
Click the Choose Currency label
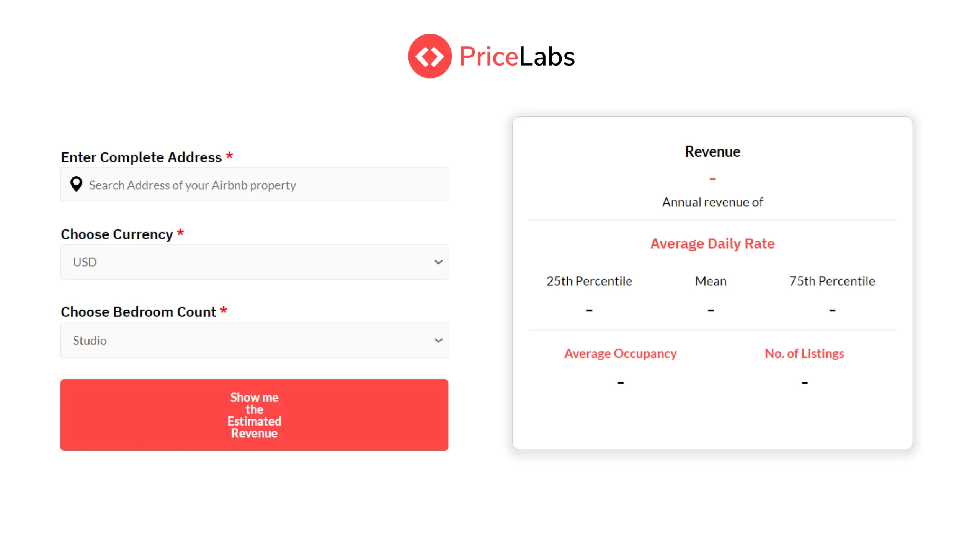(x=117, y=234)
